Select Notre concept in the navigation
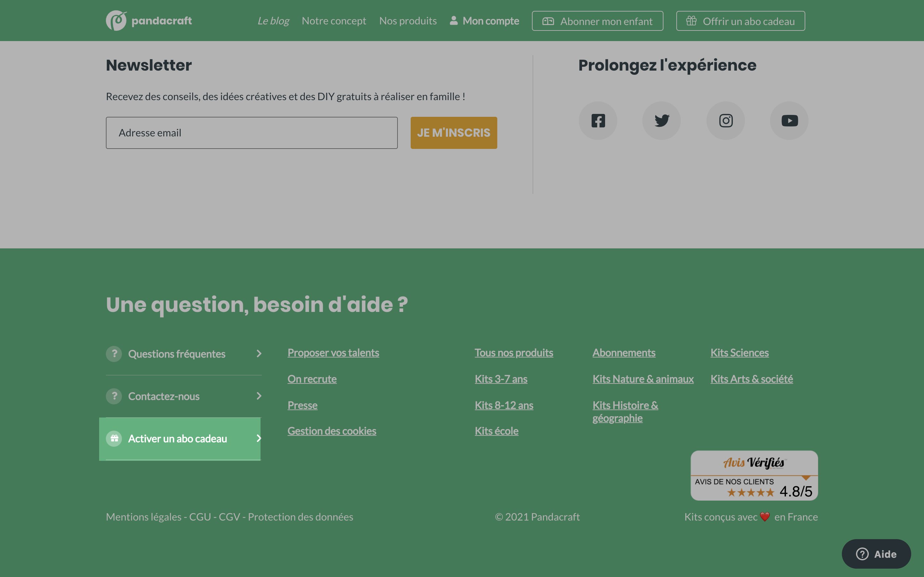The width and height of the screenshot is (924, 577). (x=334, y=21)
